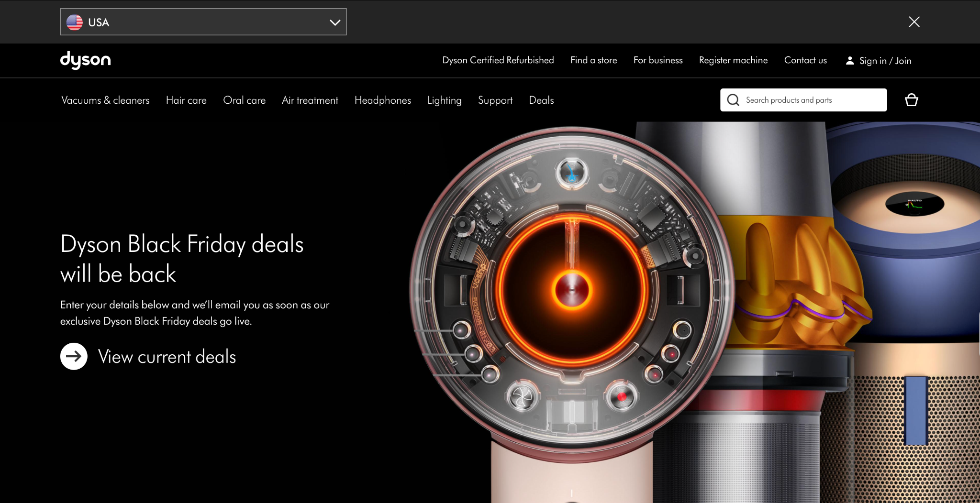Click the arrow icon beside View current deals

74,356
